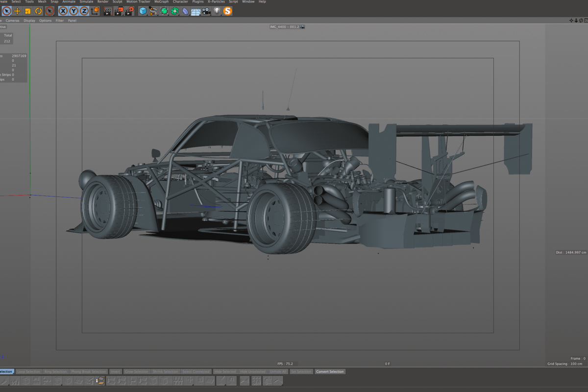Image resolution: width=588 pixels, height=392 pixels.
Task: Click the light bulb icon to add a light
Action: 218,11
